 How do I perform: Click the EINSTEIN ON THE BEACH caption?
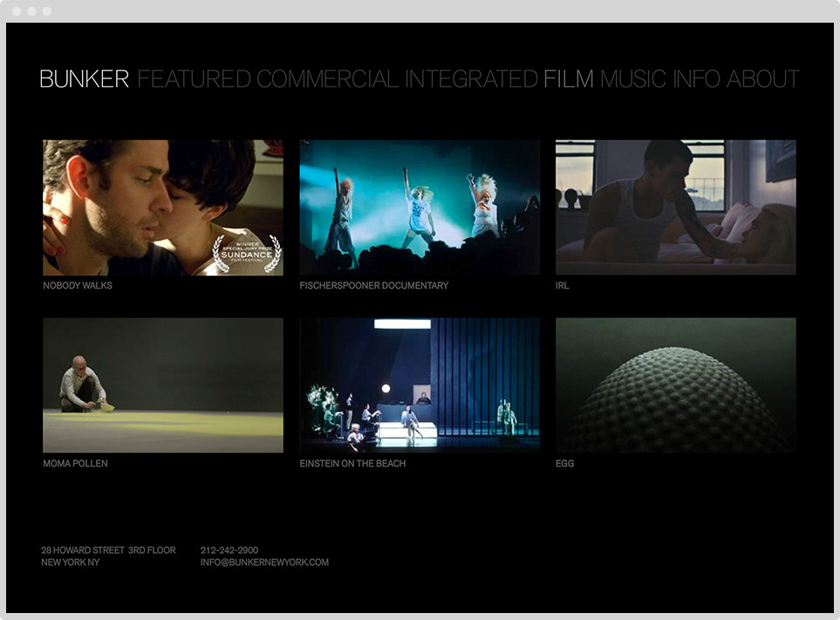(352, 463)
